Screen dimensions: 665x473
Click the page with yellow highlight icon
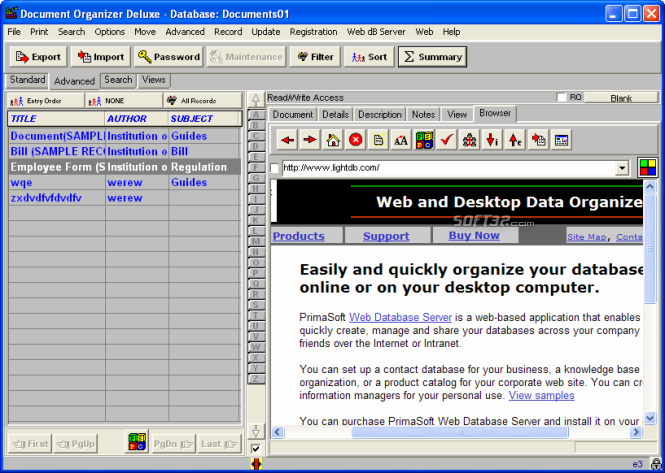coord(378,140)
